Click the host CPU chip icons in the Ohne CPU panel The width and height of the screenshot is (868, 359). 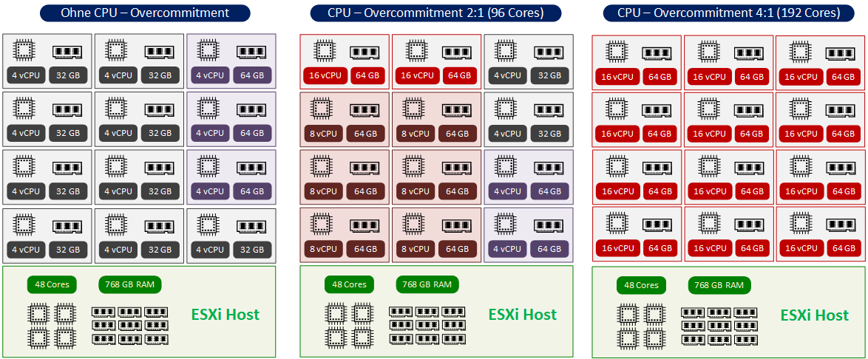point(52,325)
